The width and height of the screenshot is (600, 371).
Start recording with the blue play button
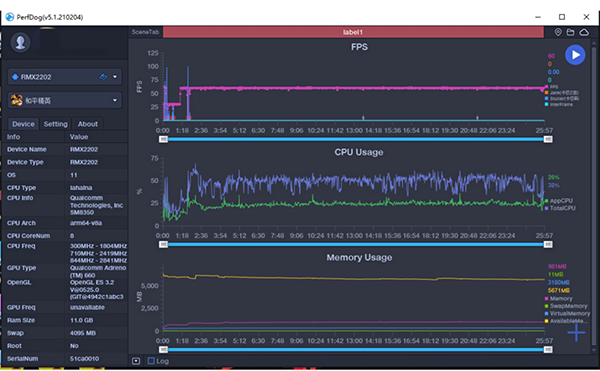[575, 55]
